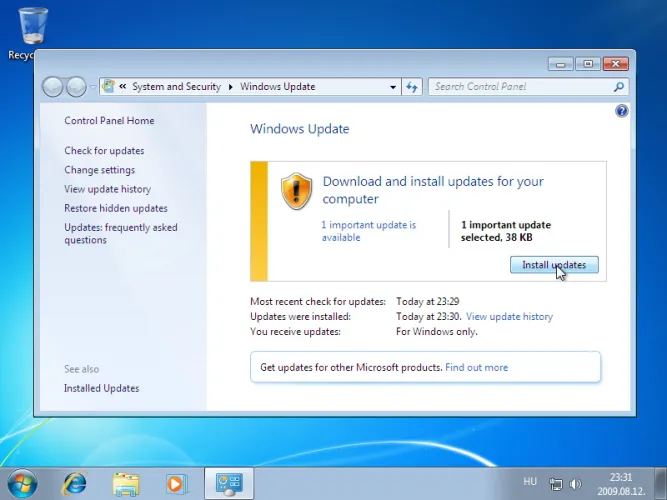Open recent pages dropdown beside navigation arrows
Screen dimensions: 667x500
(93, 87)
